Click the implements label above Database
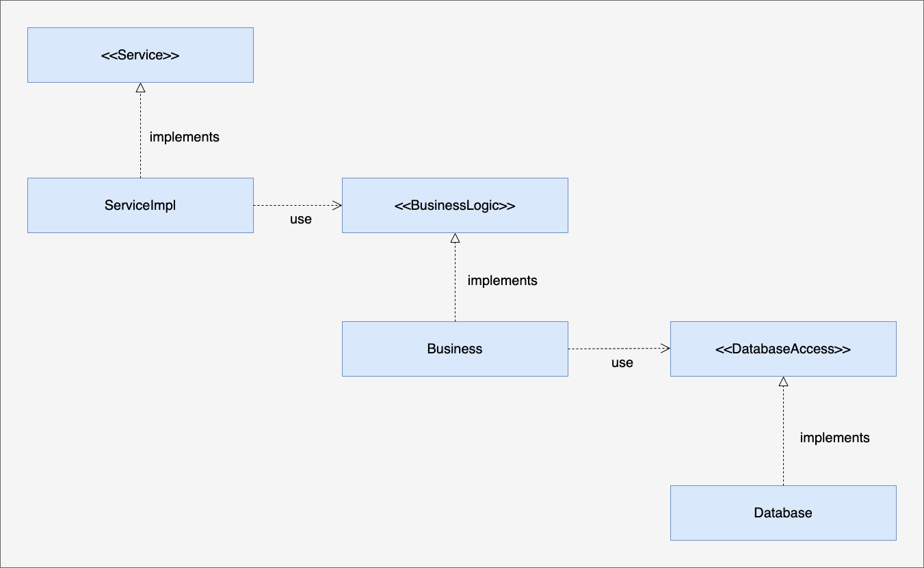 834,437
